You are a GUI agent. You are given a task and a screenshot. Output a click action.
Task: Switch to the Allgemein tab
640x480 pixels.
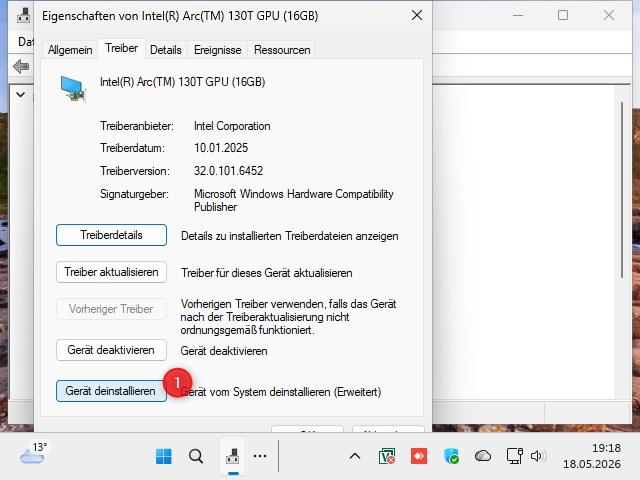pyautogui.click(x=70, y=50)
